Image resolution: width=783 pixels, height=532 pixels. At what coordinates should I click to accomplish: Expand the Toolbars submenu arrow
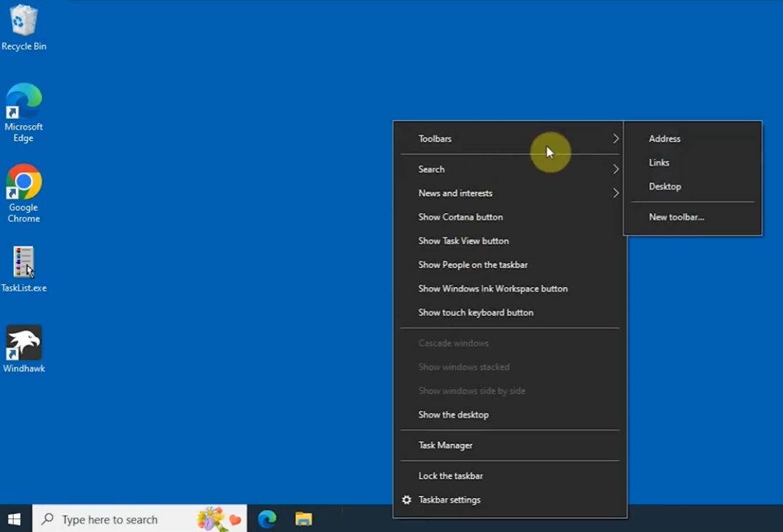615,139
